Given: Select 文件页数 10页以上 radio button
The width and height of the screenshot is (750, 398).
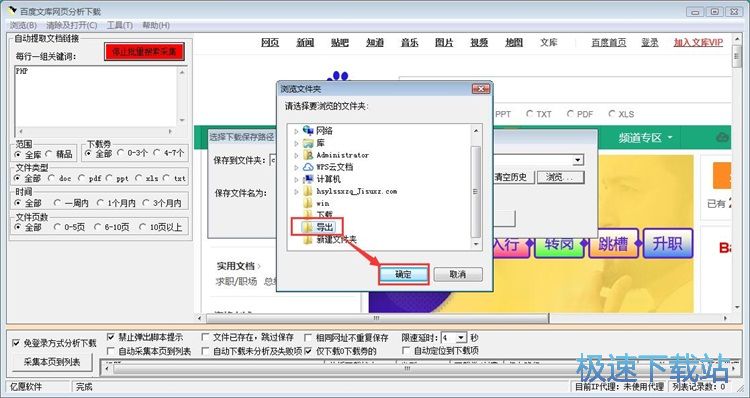Looking at the screenshot, I should point(143,227).
